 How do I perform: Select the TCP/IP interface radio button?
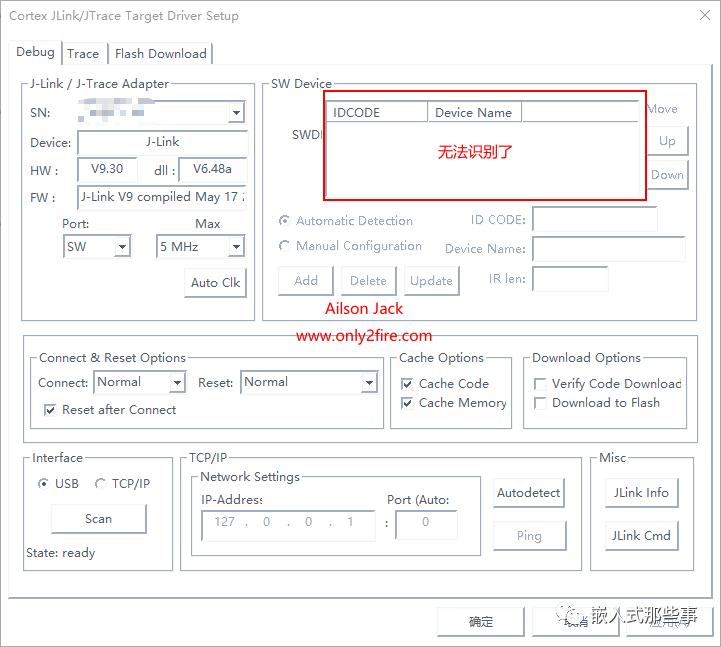point(100,484)
